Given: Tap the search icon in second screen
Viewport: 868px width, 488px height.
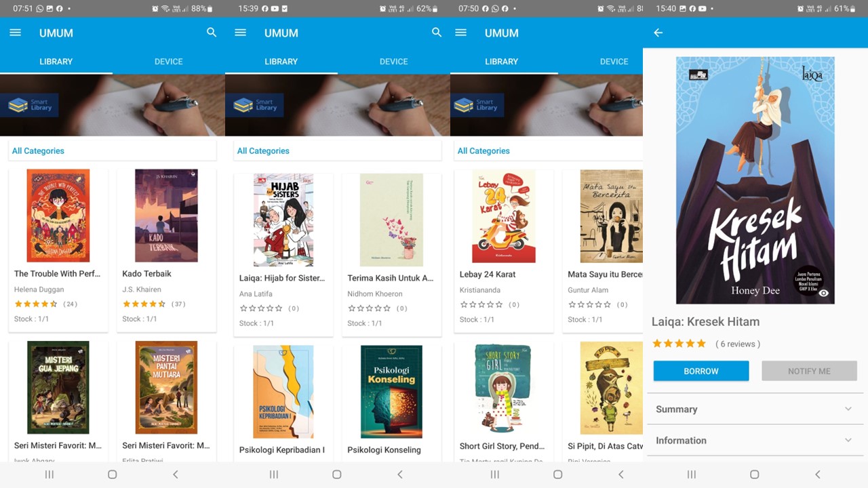Looking at the screenshot, I should tap(437, 33).
